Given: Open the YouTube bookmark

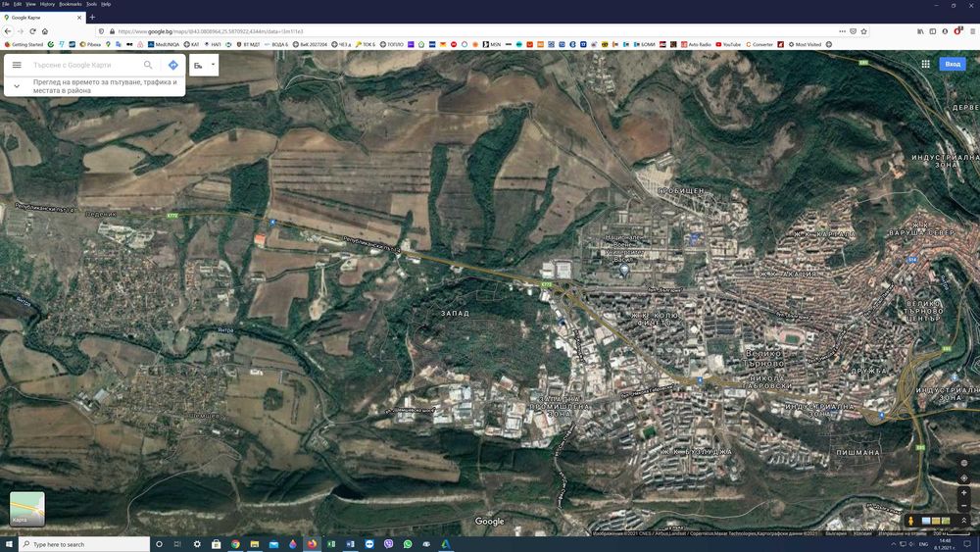Looking at the screenshot, I should coord(728,44).
